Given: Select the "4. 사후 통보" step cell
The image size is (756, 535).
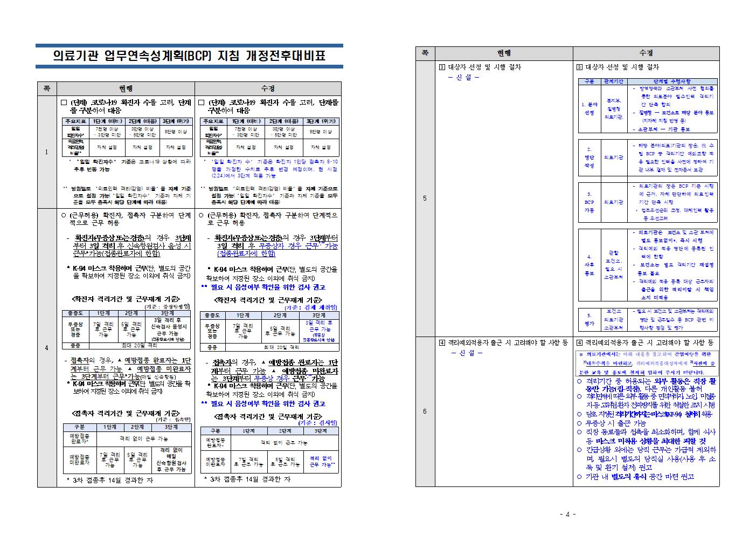Looking at the screenshot, I should (x=589, y=265).
